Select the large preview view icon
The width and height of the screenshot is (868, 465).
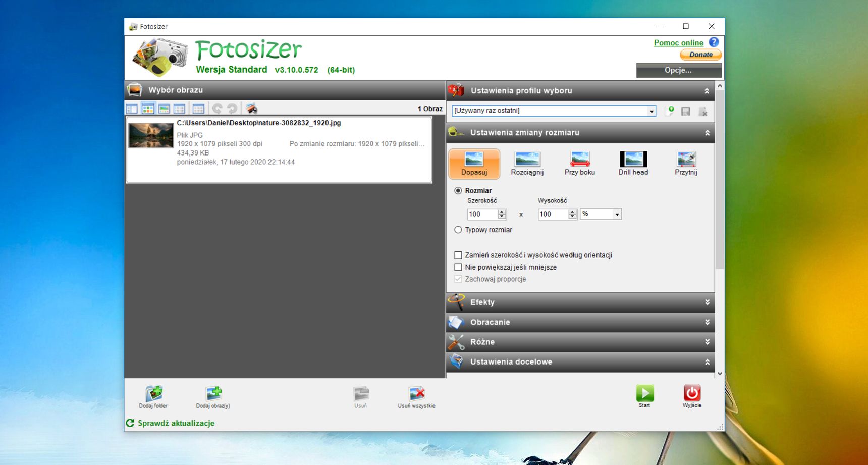(x=164, y=109)
